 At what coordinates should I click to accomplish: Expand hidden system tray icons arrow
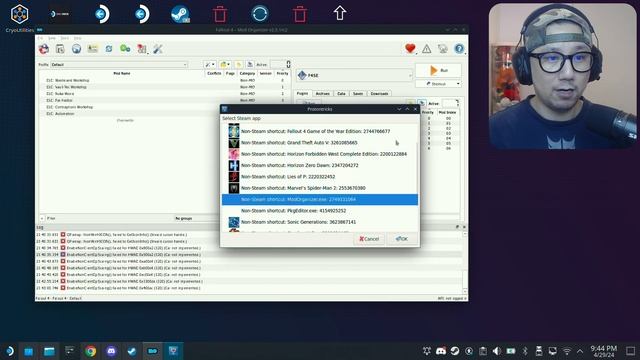[x=580, y=351]
